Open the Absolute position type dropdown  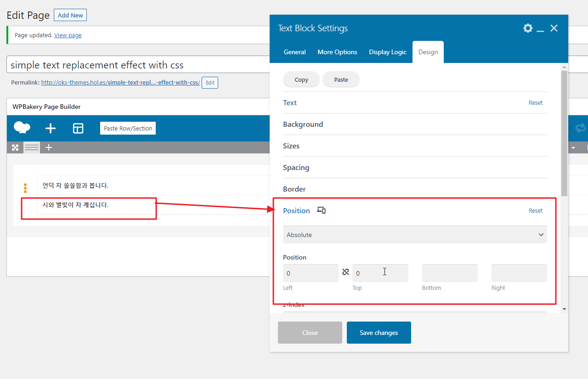(x=415, y=235)
